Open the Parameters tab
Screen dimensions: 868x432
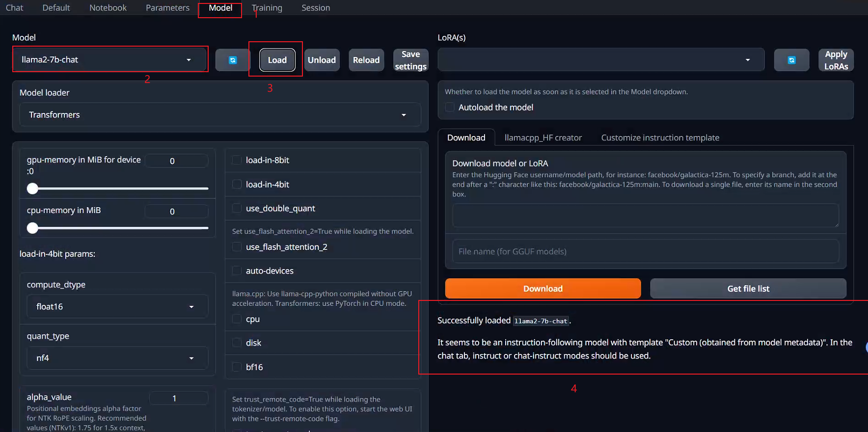(167, 8)
